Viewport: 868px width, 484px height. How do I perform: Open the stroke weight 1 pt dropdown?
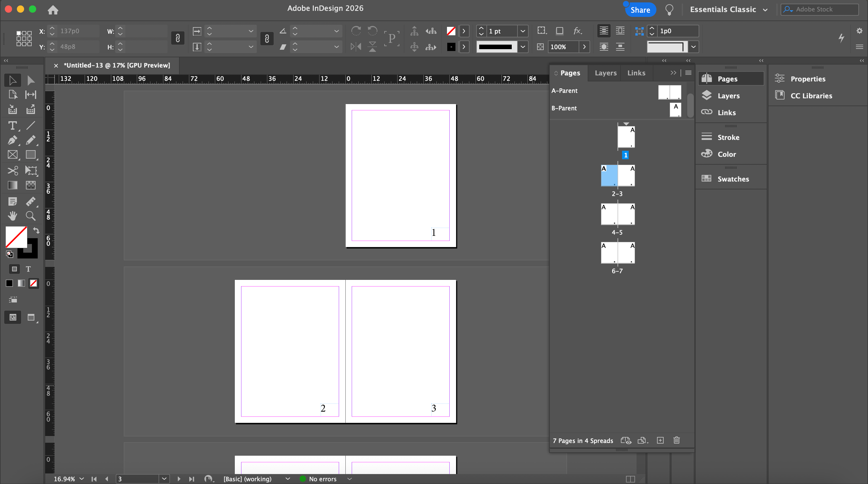pos(523,31)
